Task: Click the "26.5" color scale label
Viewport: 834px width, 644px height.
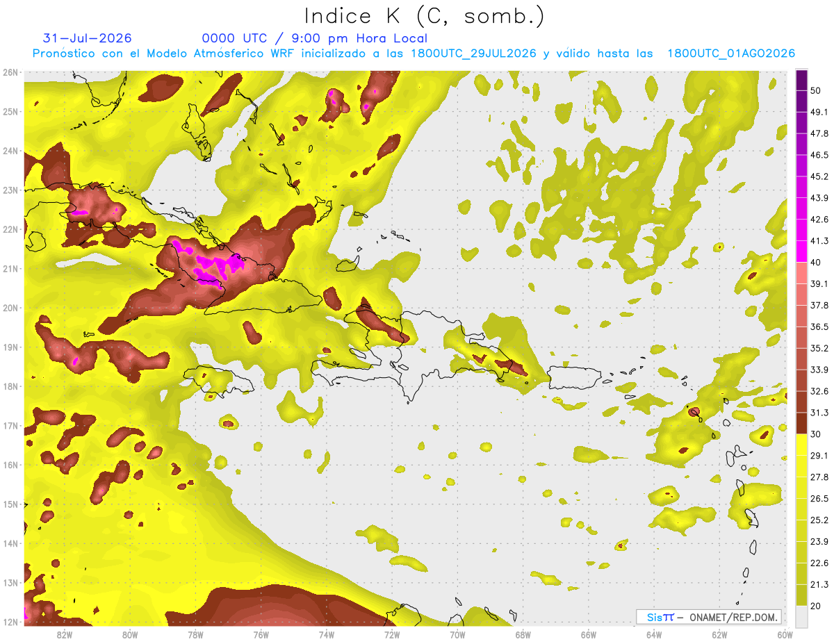Action: pos(819,498)
